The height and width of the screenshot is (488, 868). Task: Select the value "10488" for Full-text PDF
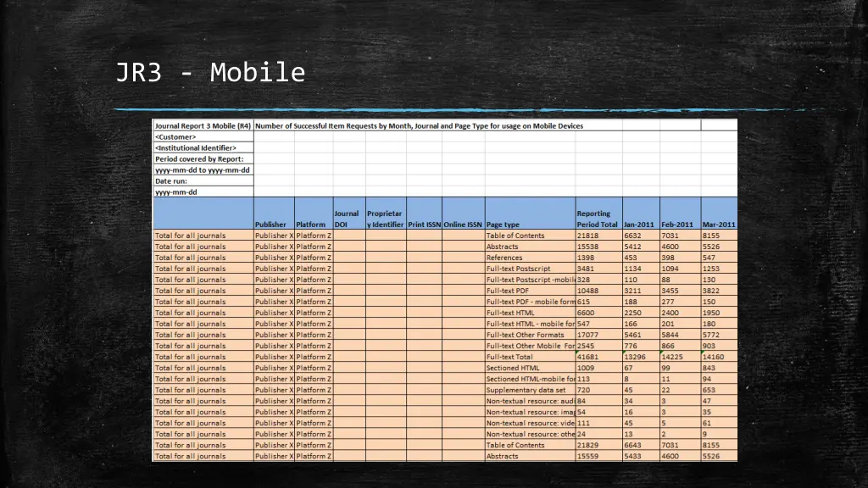(x=598, y=291)
